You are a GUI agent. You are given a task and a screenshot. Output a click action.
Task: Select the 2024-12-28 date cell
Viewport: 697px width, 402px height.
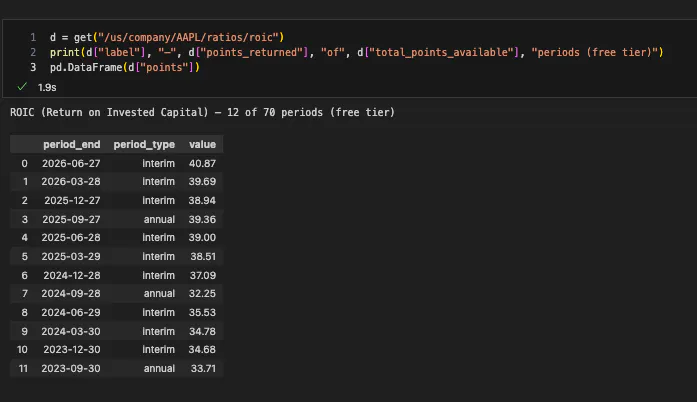pos(72,276)
